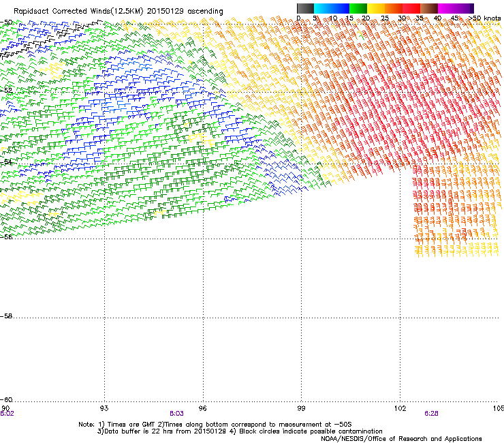The image size is (504, 443).
Task: Click the chart title 'Rapidsact Corrected Winds(12.5KM)'
Action: [x=78, y=12]
